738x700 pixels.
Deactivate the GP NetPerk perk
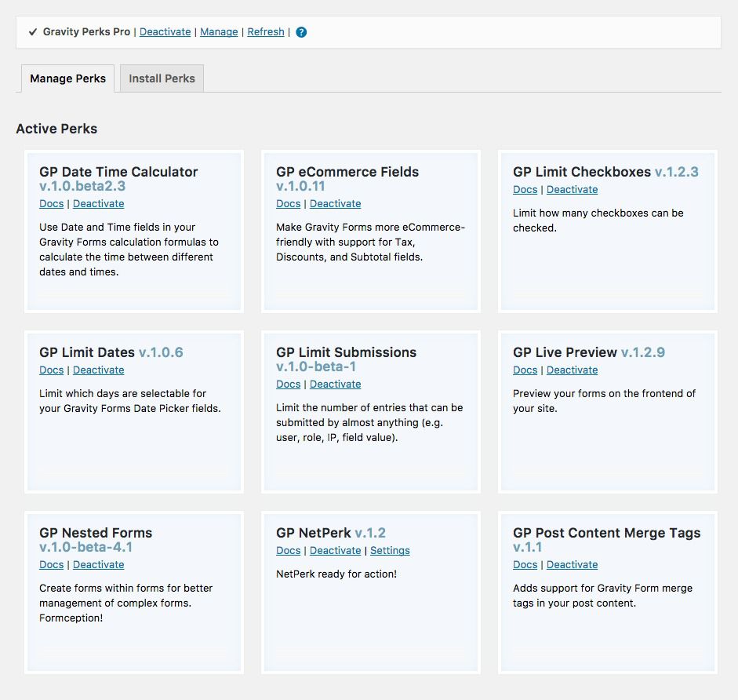click(335, 551)
